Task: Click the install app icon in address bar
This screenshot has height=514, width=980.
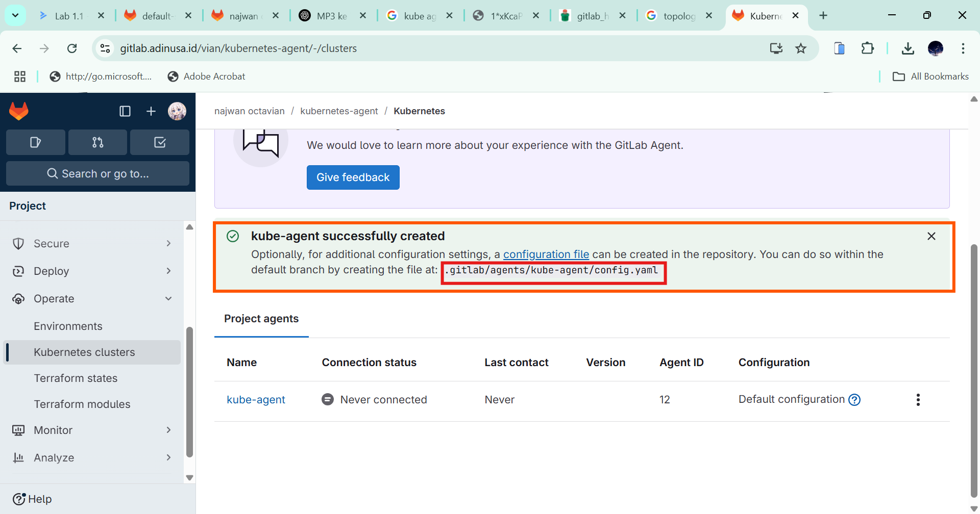Action: click(x=776, y=48)
